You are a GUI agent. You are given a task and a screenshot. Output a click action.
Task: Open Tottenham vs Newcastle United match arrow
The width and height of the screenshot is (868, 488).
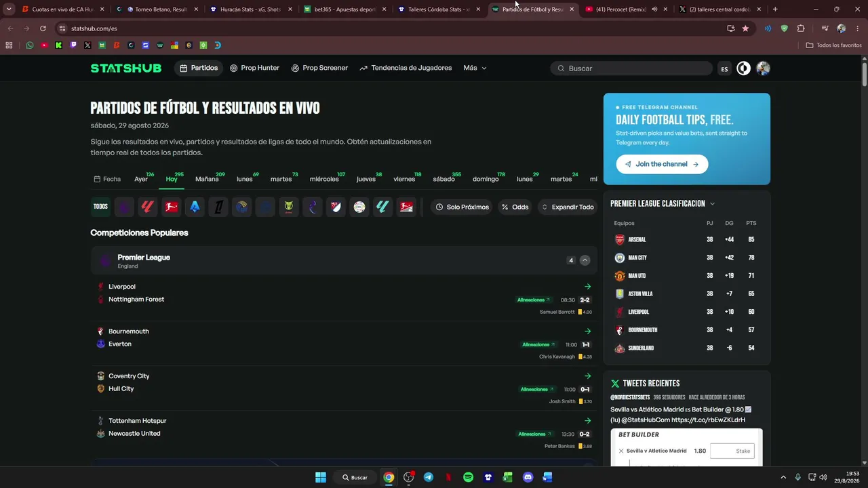587,421
